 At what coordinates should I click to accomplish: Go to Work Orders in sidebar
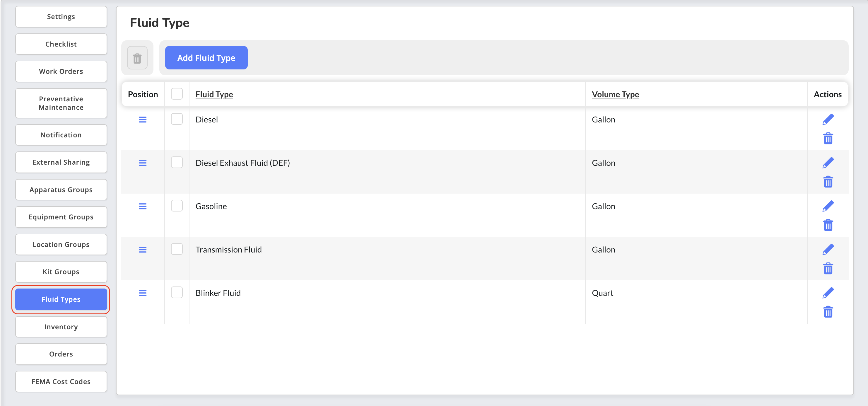pos(61,71)
